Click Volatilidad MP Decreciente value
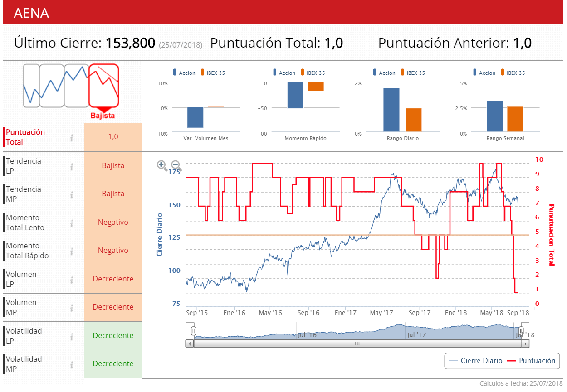Viewport: 567px width, 392px height. [x=113, y=364]
